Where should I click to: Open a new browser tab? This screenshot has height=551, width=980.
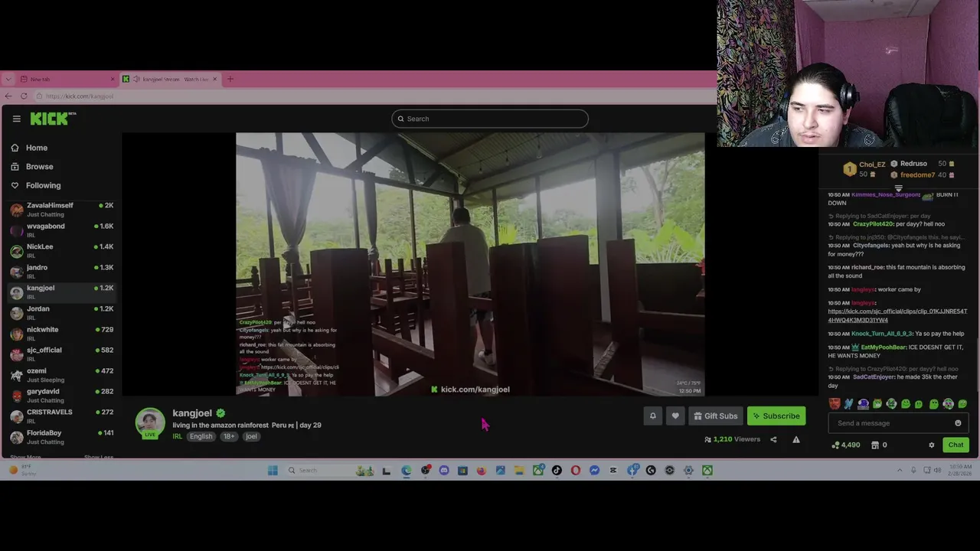tap(230, 79)
